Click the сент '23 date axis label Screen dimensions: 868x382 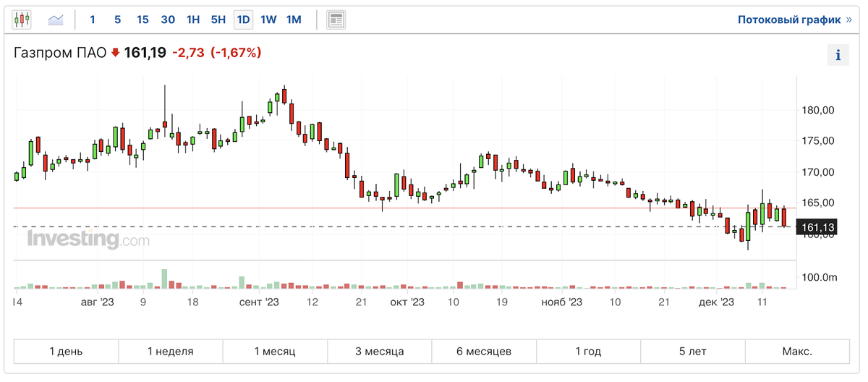259,302
